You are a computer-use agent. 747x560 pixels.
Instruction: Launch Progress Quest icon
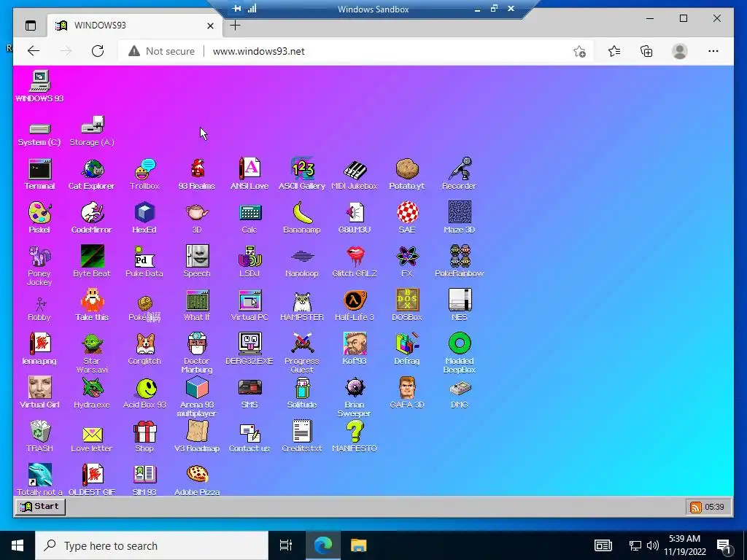[302, 354]
